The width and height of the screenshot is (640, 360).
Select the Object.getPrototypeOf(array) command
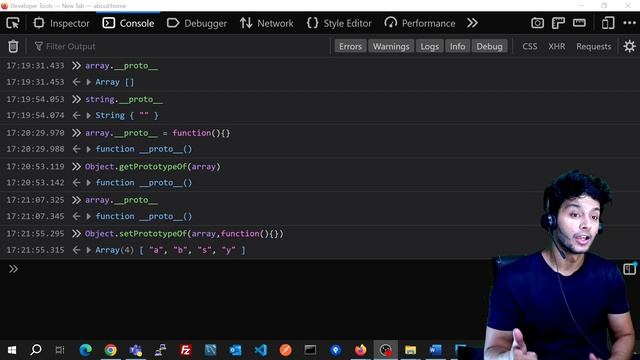[x=153, y=167]
